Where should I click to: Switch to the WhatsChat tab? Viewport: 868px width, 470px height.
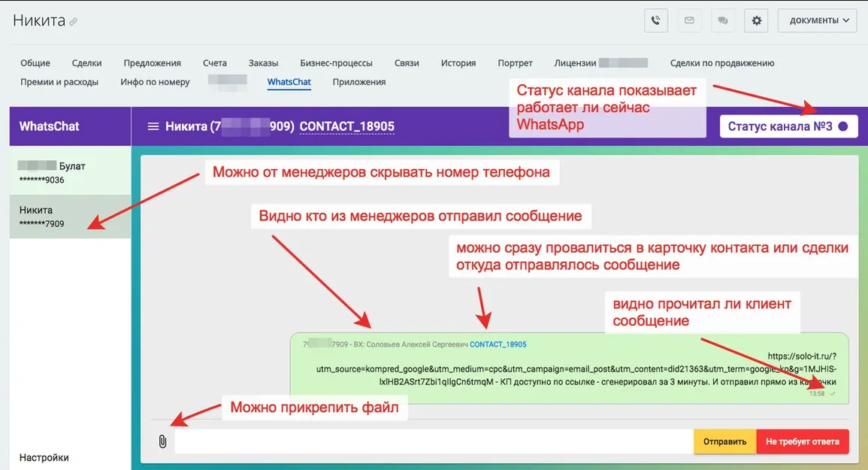pos(289,82)
